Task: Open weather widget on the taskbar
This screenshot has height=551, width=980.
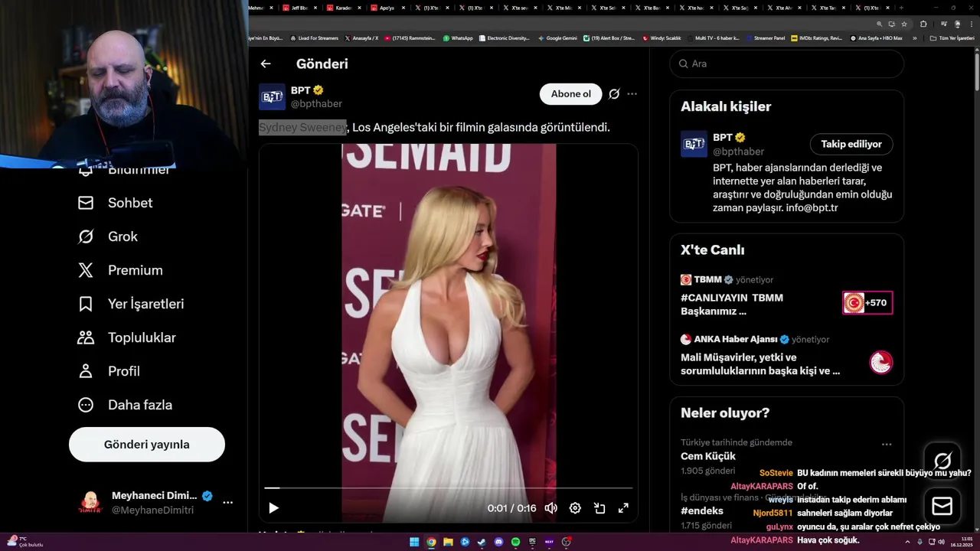Action: [x=24, y=542]
